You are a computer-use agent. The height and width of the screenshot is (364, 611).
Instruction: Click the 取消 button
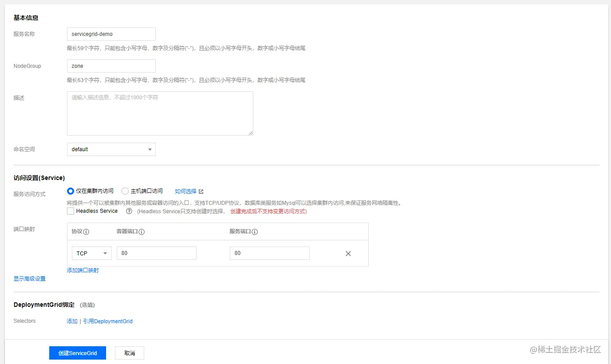pos(130,353)
